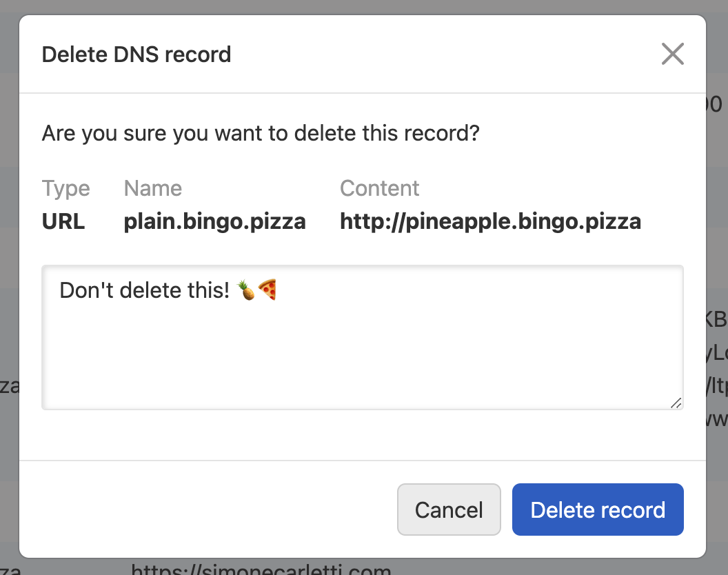Select the http://pineapple.bingo.pizza content value
The height and width of the screenshot is (575, 728).
pyautogui.click(x=490, y=221)
